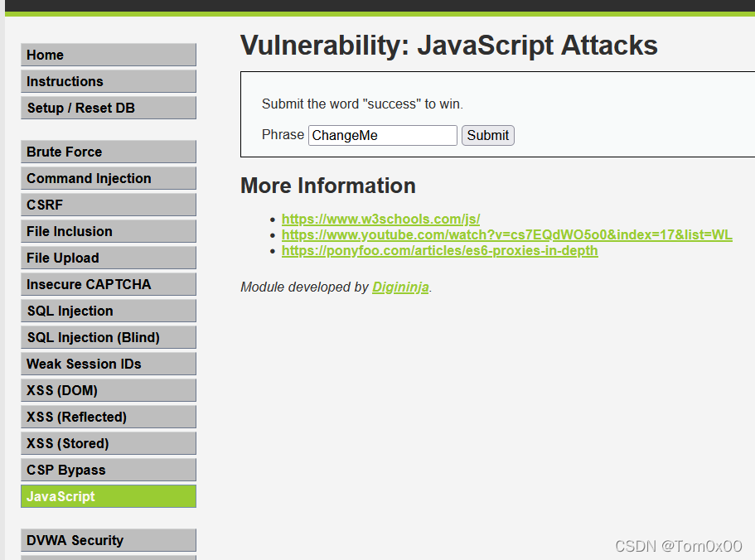755x560 pixels.
Task: Open the w3schools JavaScript tutorial link
Action: tap(380, 219)
